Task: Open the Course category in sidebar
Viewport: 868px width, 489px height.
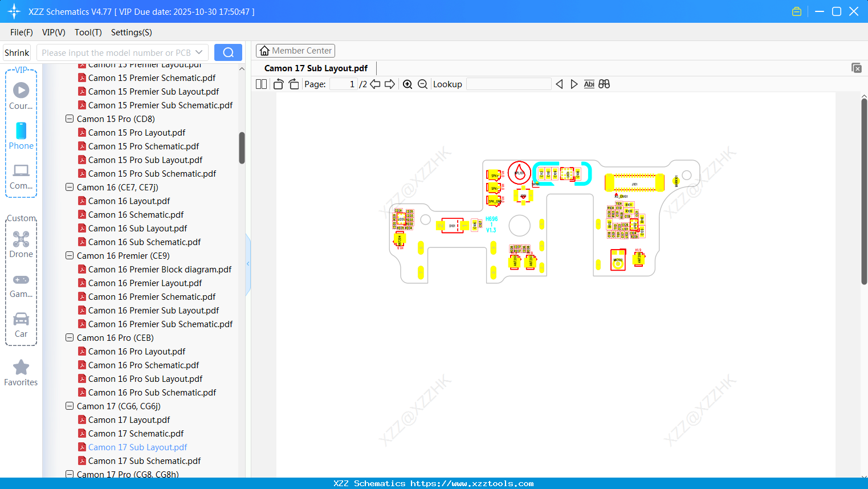Action: [x=21, y=96]
